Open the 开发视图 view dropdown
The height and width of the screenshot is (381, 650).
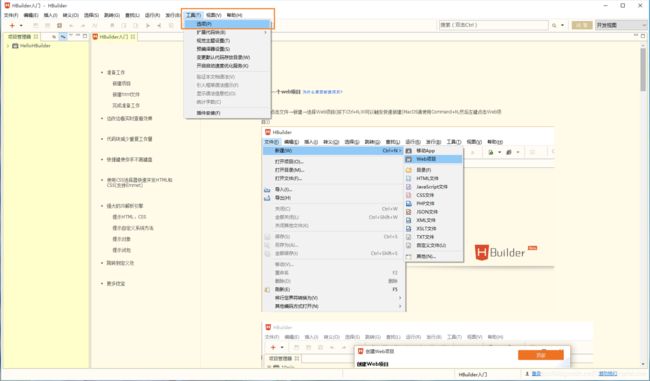(x=621, y=25)
